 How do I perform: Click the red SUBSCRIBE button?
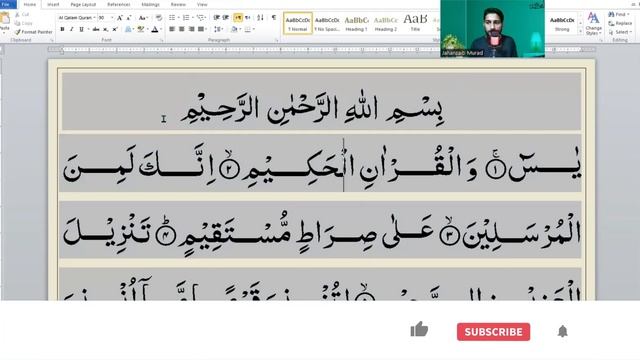point(493,331)
